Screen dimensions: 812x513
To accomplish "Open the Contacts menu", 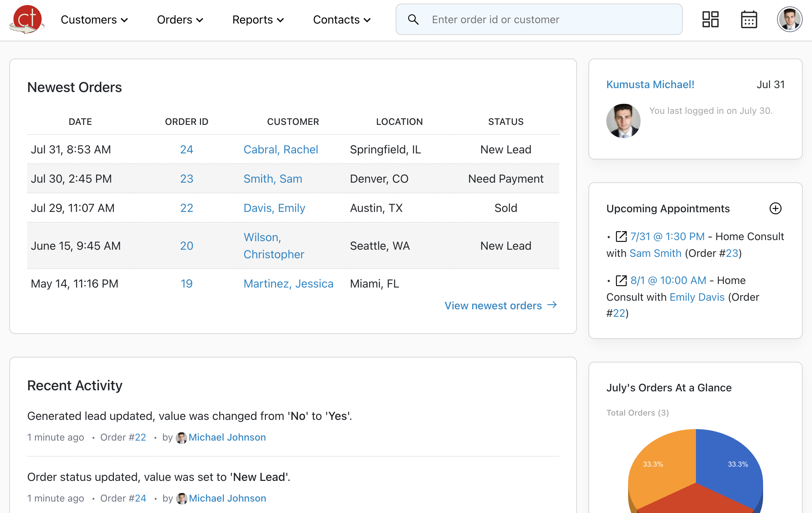I will (341, 20).
